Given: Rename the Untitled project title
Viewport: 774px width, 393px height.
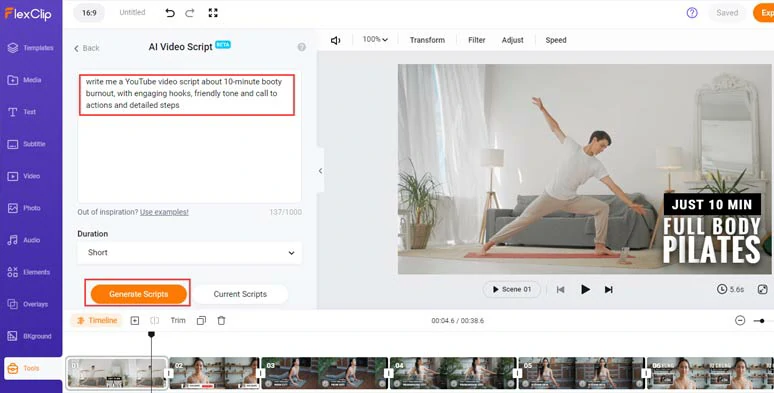Looking at the screenshot, I should click(132, 12).
